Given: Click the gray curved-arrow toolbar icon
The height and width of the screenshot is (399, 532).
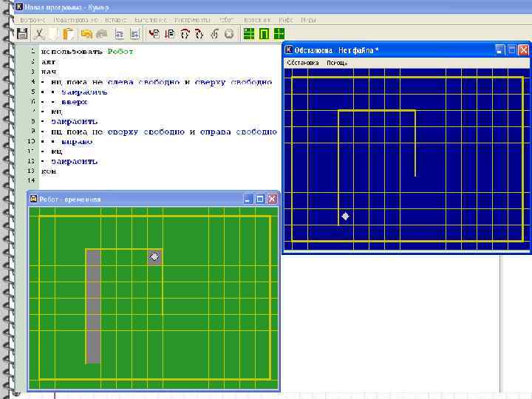Looking at the screenshot, I should click(x=214, y=33).
